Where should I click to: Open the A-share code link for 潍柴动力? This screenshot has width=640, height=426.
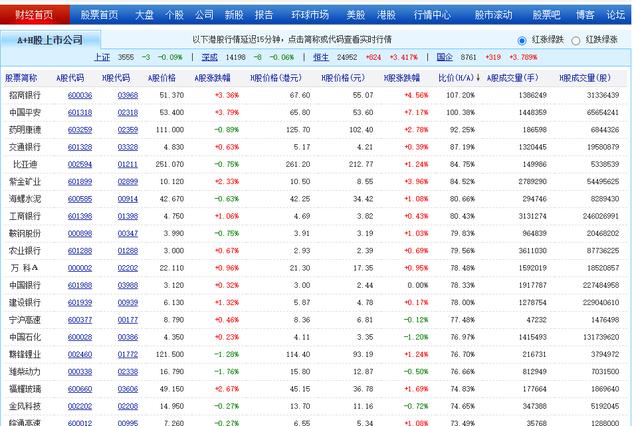point(80,372)
